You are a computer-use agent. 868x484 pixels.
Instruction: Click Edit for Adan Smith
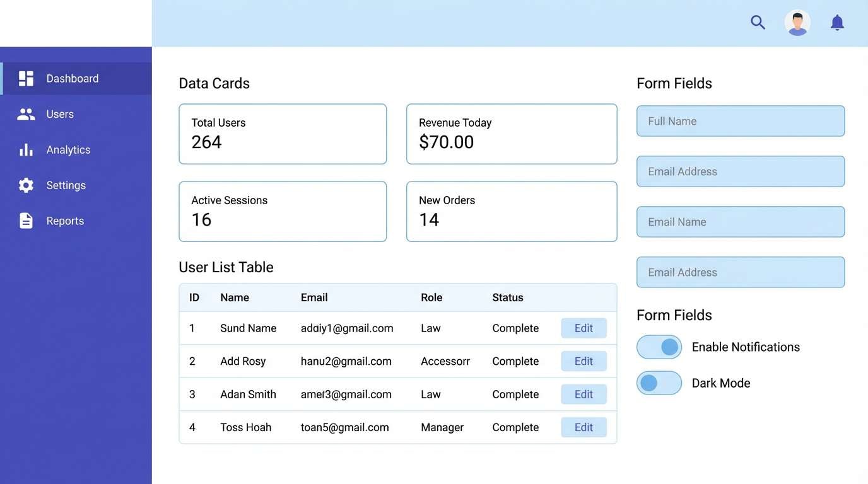584,394
